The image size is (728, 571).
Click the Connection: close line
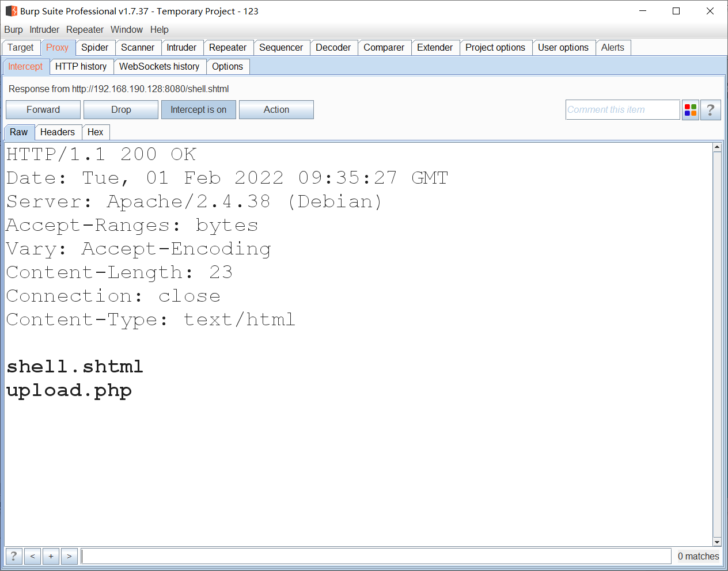point(113,296)
